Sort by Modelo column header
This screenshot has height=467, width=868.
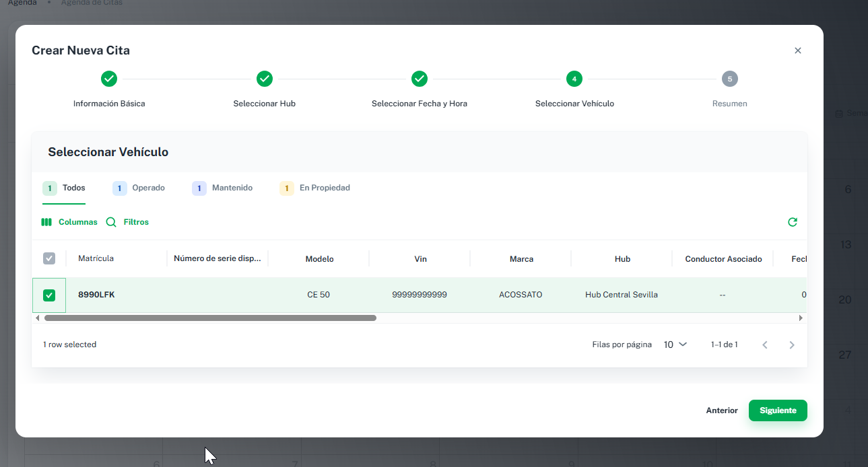319,259
